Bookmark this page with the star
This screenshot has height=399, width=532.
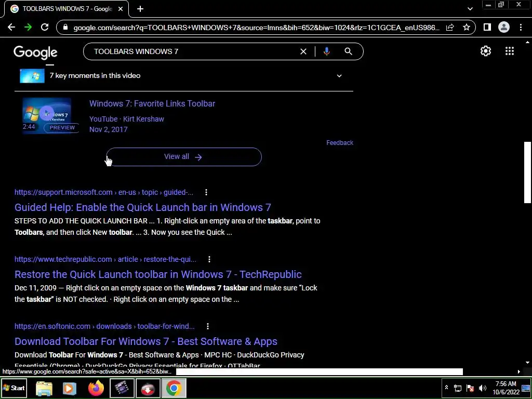[x=467, y=28]
